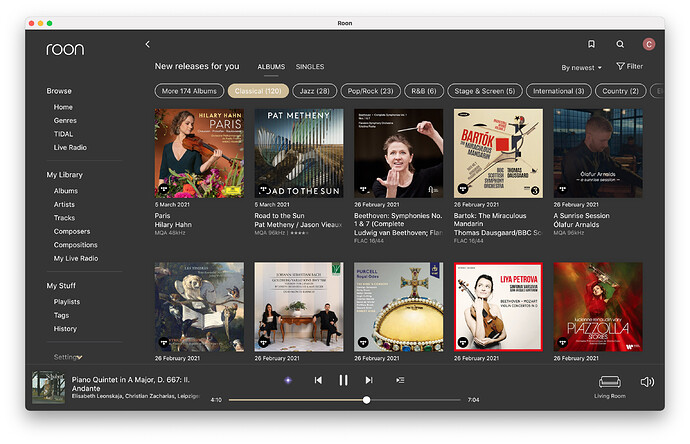
Task: Toggle the Jazz (28) genre chip
Action: tap(314, 91)
